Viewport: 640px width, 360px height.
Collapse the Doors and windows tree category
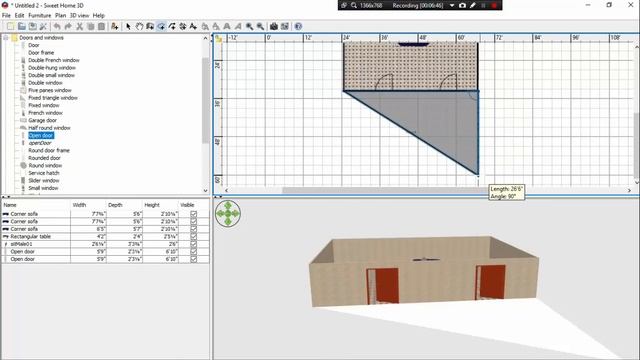tap(6, 38)
